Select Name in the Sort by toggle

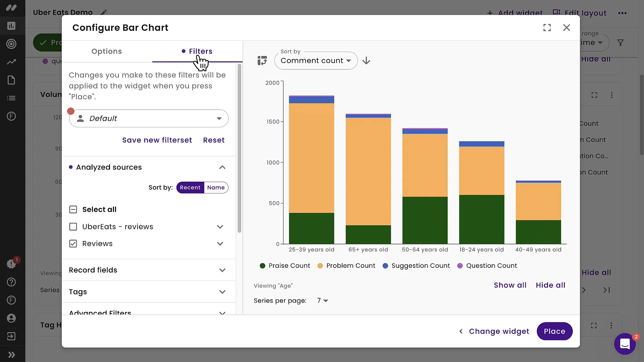(x=216, y=187)
